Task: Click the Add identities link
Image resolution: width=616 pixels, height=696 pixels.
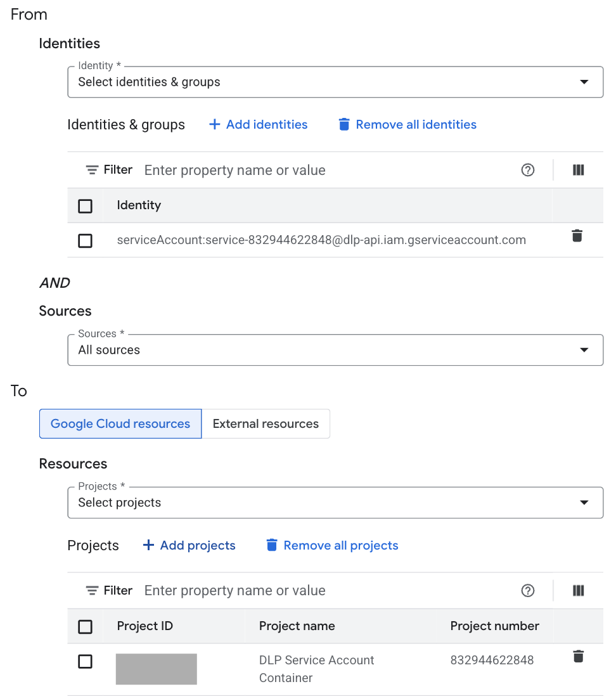Action: pos(258,124)
